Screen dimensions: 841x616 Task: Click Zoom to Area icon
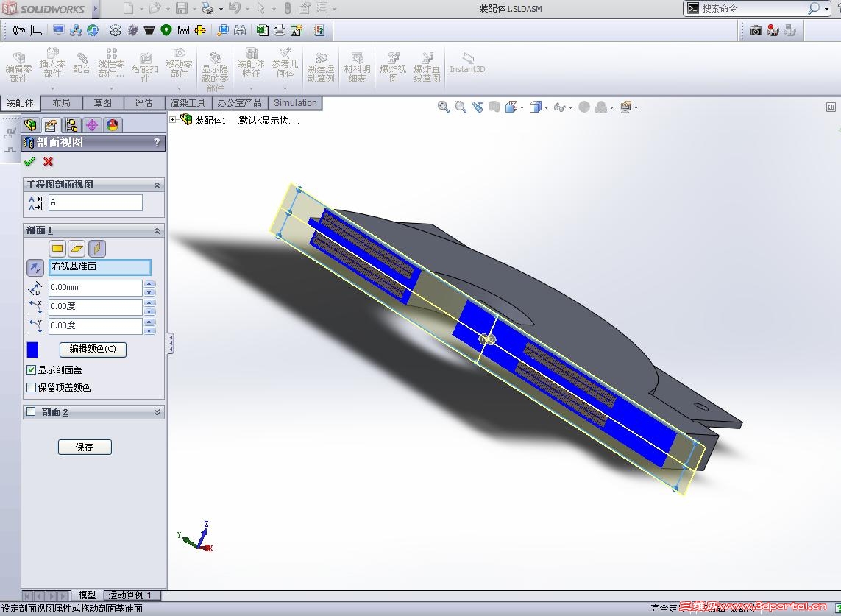tap(460, 107)
